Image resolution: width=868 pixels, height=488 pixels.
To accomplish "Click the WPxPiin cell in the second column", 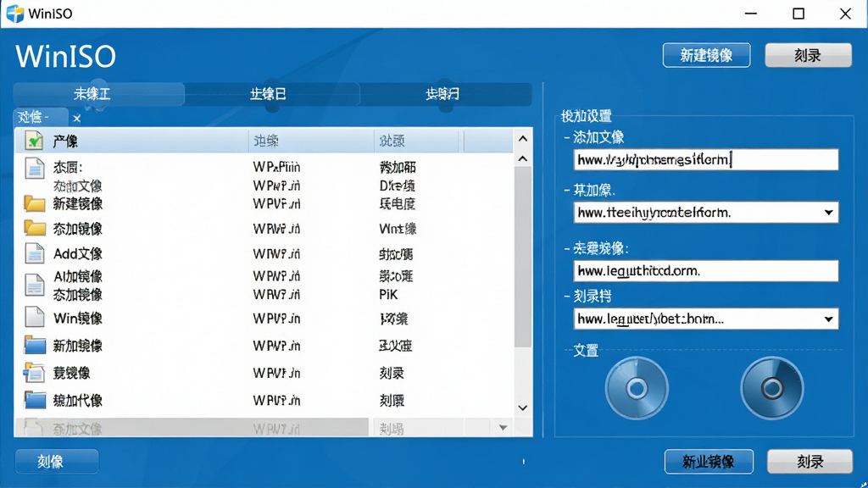I will pyautogui.click(x=276, y=167).
